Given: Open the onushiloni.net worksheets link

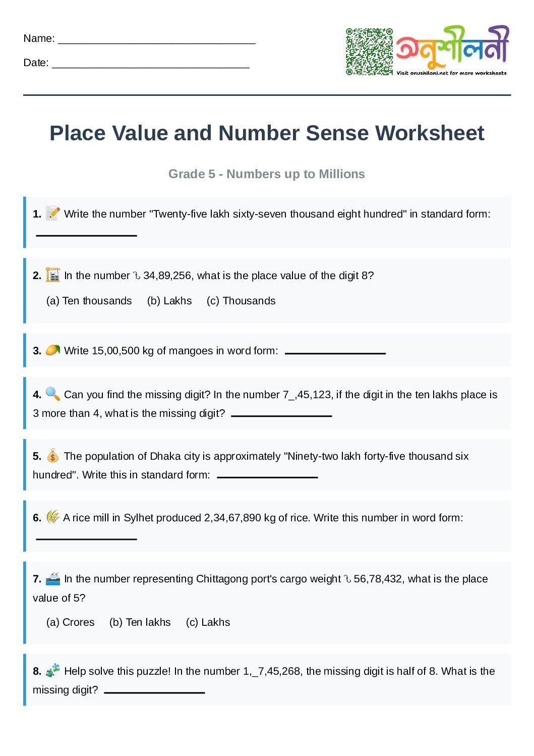Looking at the screenshot, I should pos(451,73).
